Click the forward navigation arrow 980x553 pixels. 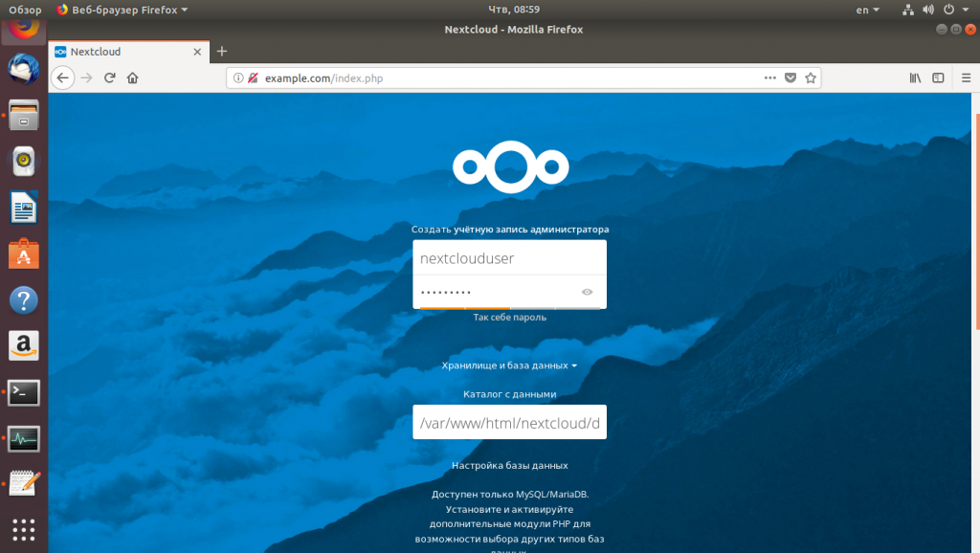coord(87,78)
